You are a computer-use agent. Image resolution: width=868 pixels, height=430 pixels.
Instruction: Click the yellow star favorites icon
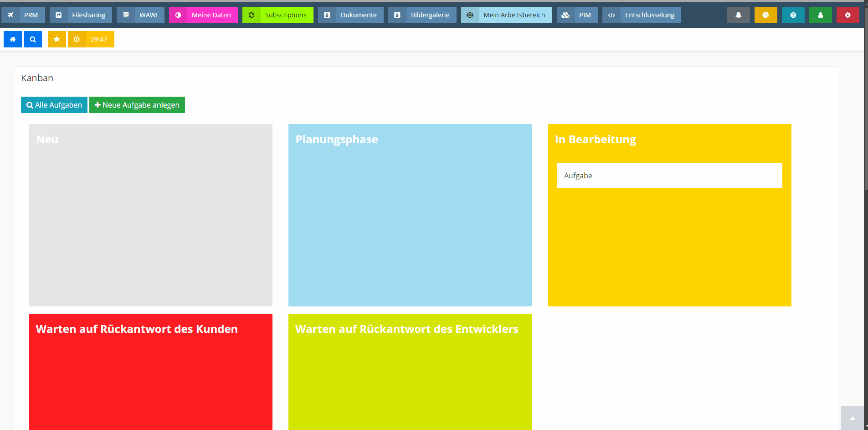(57, 39)
